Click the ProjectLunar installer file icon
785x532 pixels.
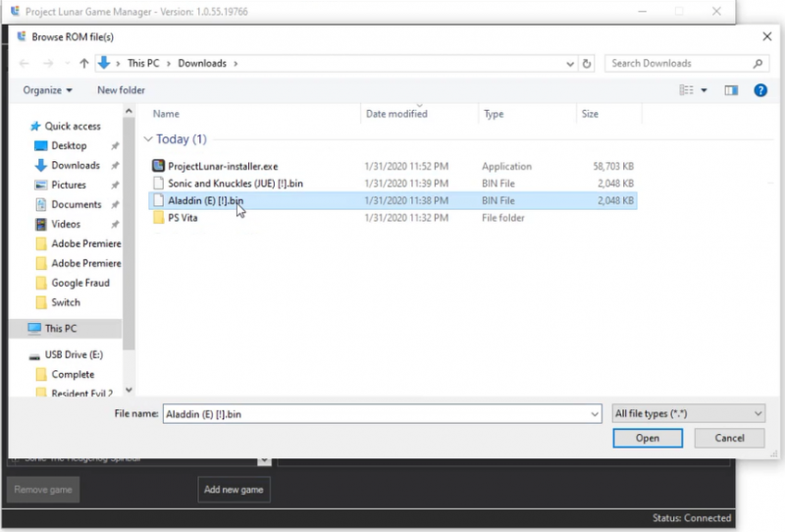click(x=158, y=166)
